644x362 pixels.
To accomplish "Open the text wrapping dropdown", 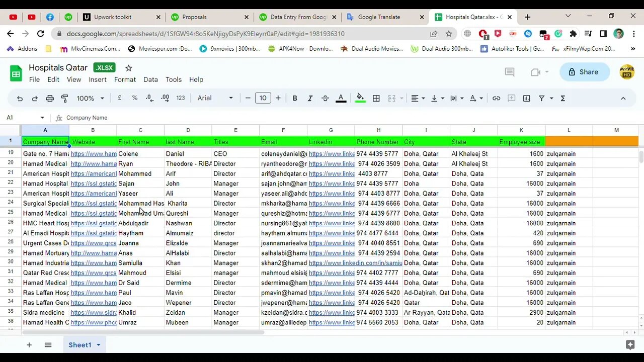I will pyautogui.click(x=457, y=99).
